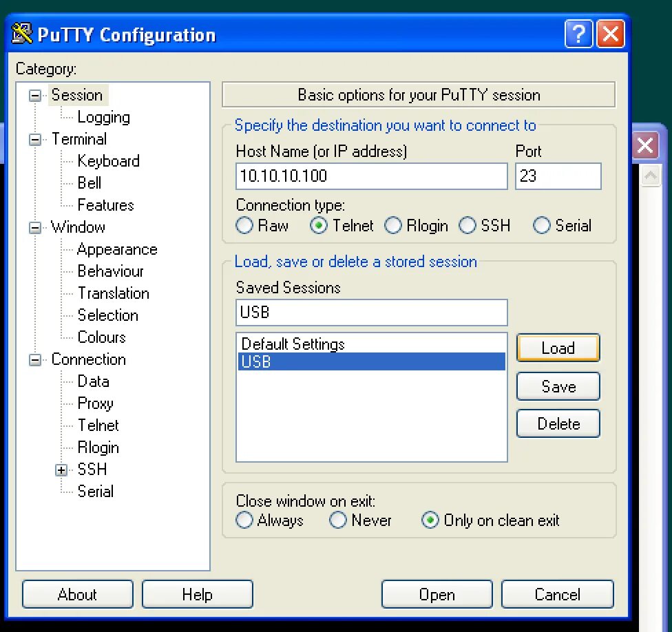Open the Bell category

(x=90, y=183)
